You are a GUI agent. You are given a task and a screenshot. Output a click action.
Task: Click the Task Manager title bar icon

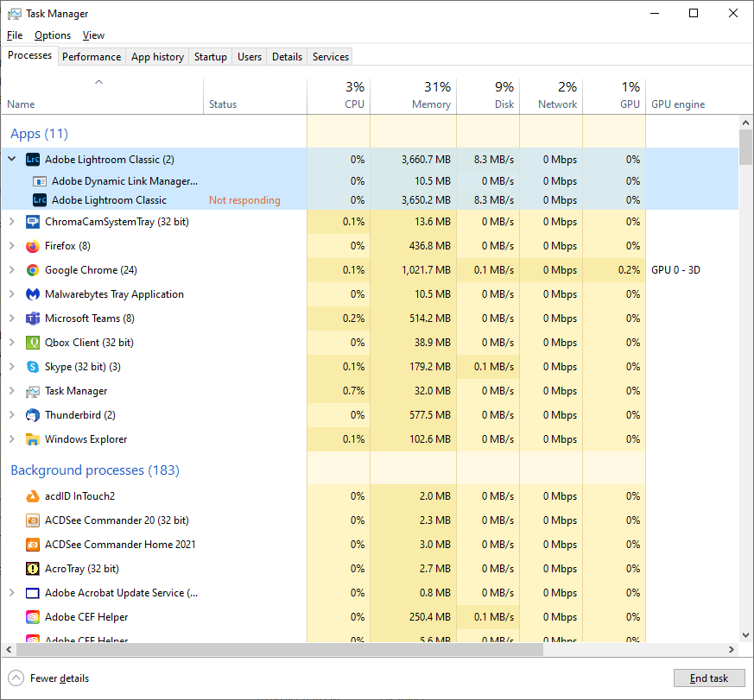[x=15, y=14]
